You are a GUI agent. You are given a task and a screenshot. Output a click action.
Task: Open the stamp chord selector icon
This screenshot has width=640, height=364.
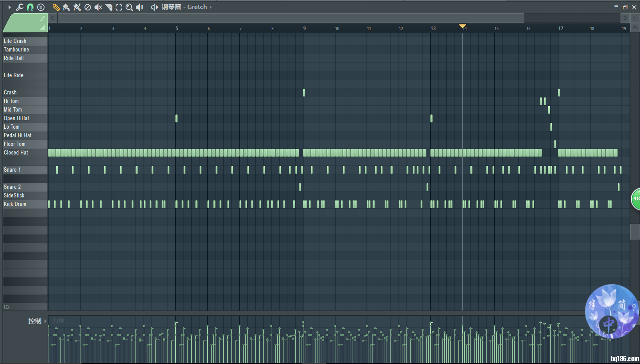(x=41, y=7)
